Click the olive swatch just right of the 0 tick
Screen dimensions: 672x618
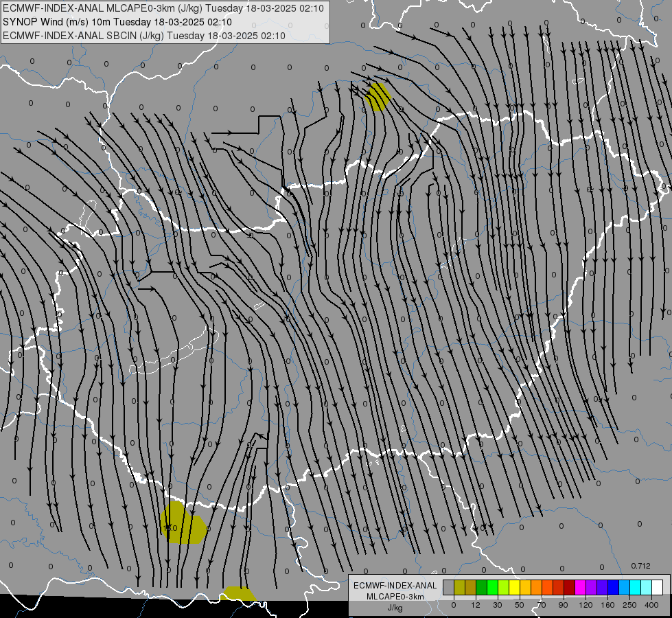pyautogui.click(x=459, y=587)
